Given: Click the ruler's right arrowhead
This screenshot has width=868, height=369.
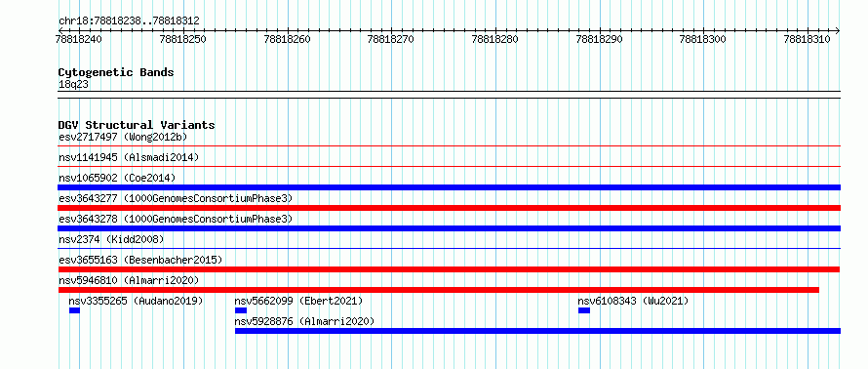Looking at the screenshot, I should [838, 30].
